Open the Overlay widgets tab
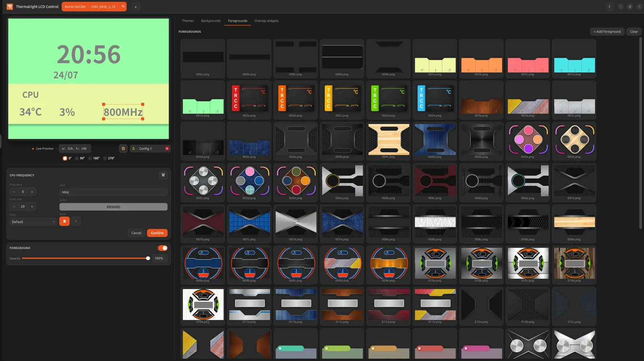This screenshot has width=644, height=361. 266,21
